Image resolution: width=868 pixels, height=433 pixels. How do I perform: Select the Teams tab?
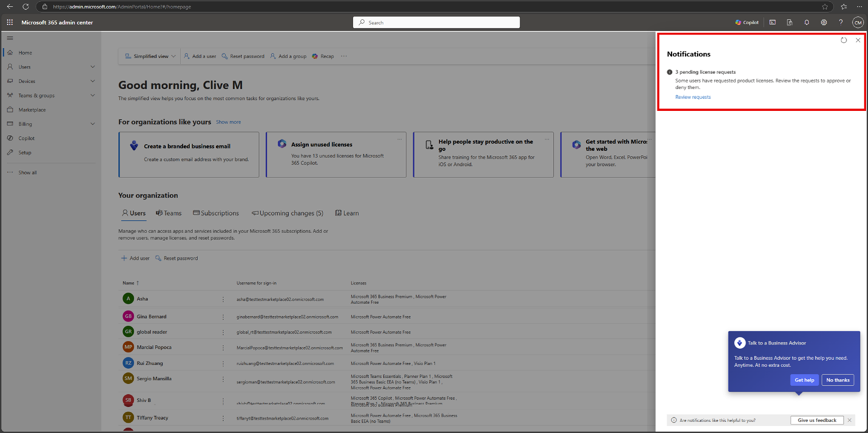(x=168, y=213)
